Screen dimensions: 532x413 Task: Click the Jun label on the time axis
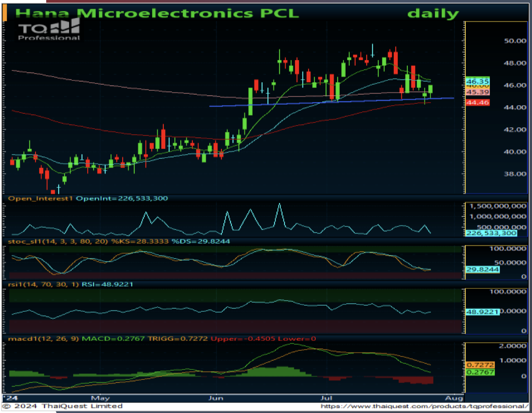pos(216,398)
